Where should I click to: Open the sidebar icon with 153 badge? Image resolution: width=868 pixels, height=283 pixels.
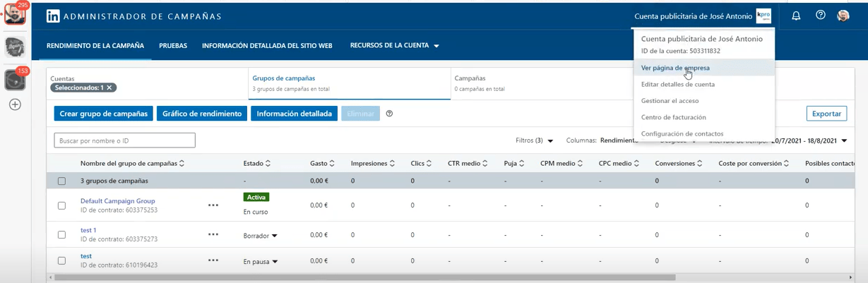click(15, 80)
